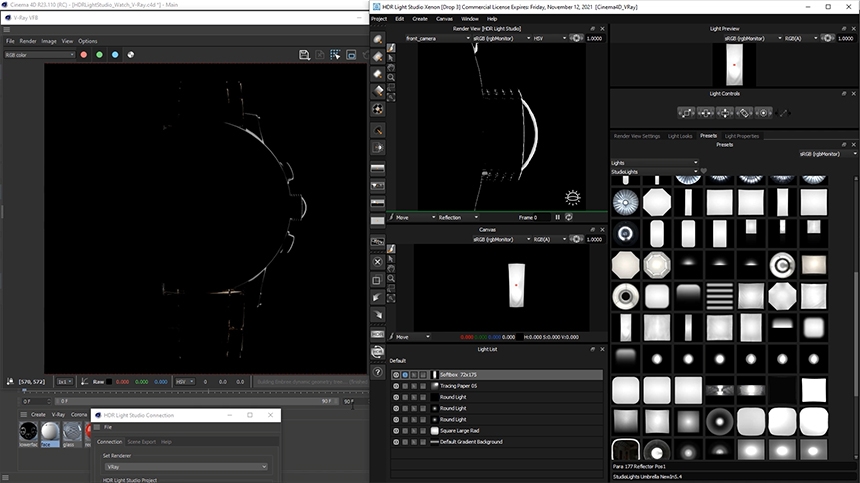Toggle visibility of Tracing Paper 05 light
Screen dimensions: 860x483
[x=396, y=386]
